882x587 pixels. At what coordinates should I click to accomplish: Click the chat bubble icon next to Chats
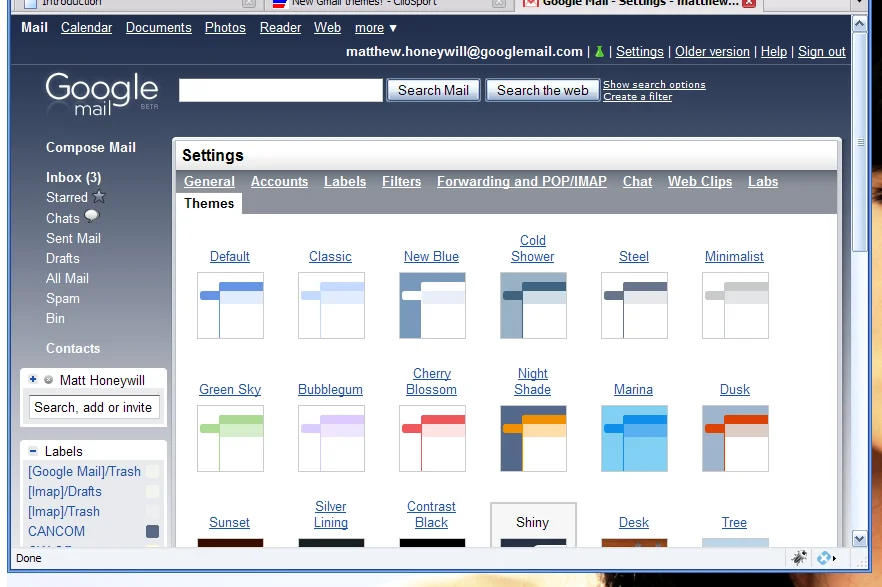pos(92,216)
